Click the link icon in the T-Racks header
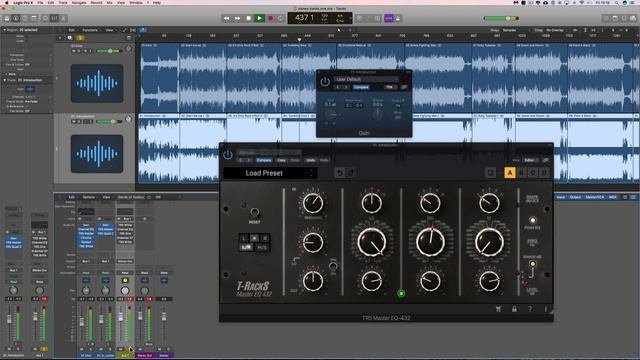640x360 pixels. point(546,160)
